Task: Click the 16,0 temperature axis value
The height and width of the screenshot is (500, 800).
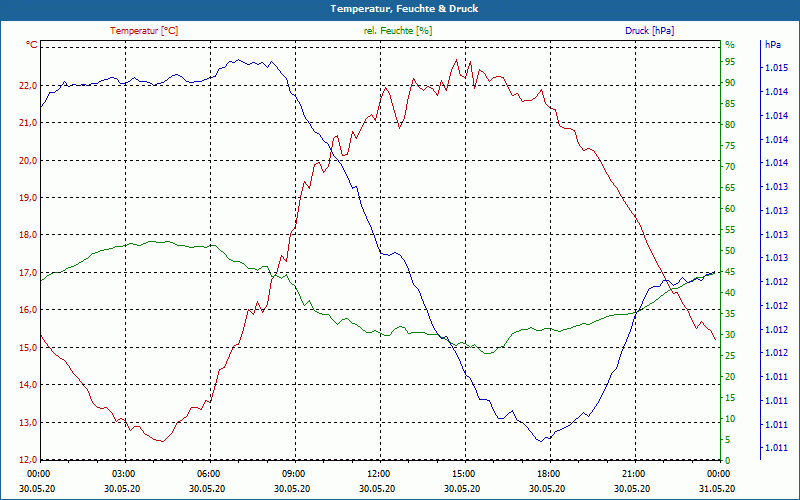Action: pos(28,310)
